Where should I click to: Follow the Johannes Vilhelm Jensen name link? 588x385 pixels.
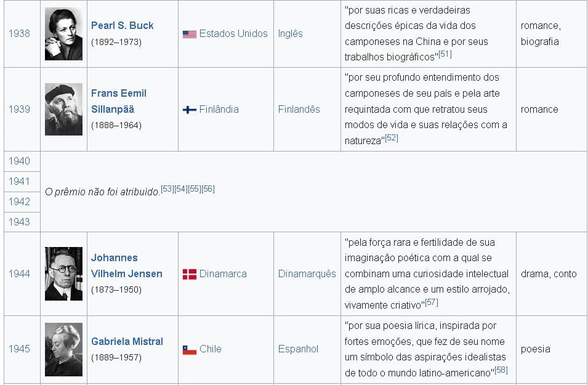tap(126, 265)
